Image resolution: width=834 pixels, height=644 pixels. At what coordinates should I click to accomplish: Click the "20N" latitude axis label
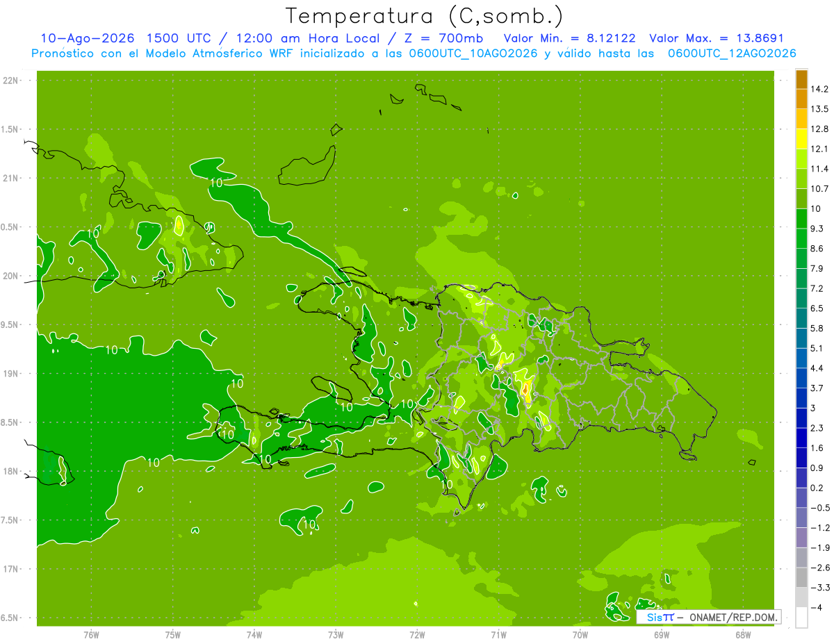[10, 276]
